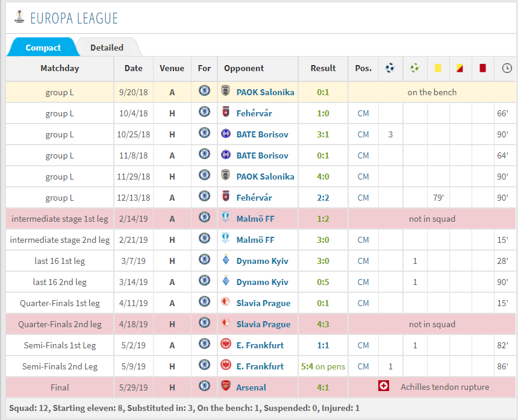Click Chelsea crest in 9/20/18 row

tap(205, 90)
